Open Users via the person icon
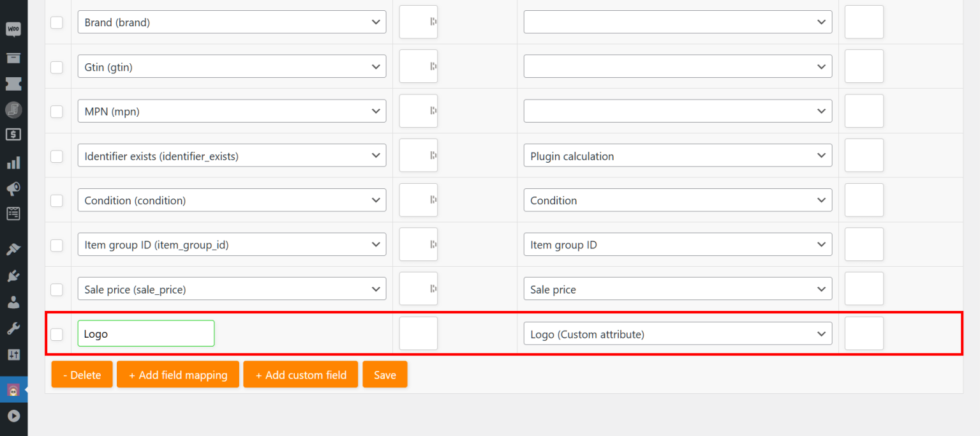 pyautogui.click(x=14, y=302)
